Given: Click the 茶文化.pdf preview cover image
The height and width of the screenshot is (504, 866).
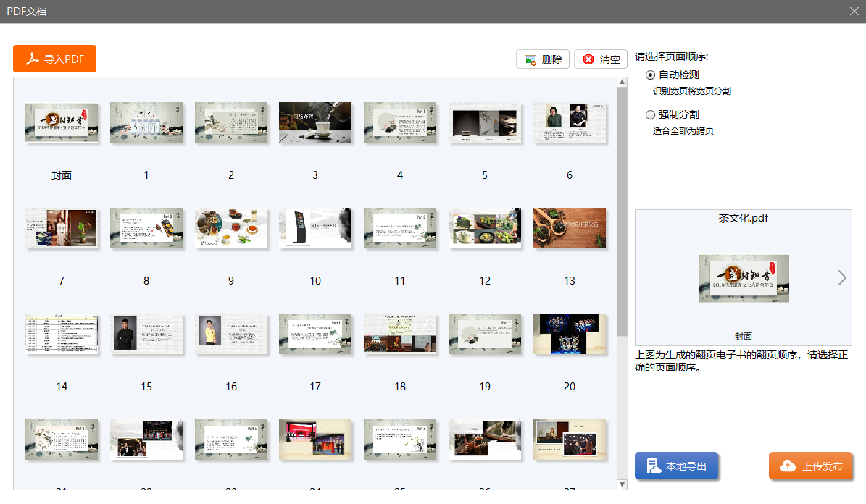Looking at the screenshot, I should (744, 278).
